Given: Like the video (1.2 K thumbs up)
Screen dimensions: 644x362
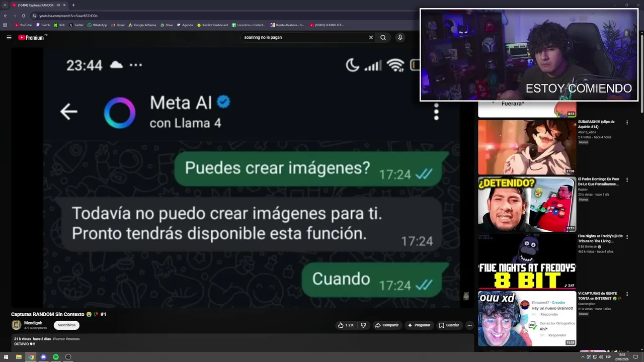Looking at the screenshot, I should 346,325.
